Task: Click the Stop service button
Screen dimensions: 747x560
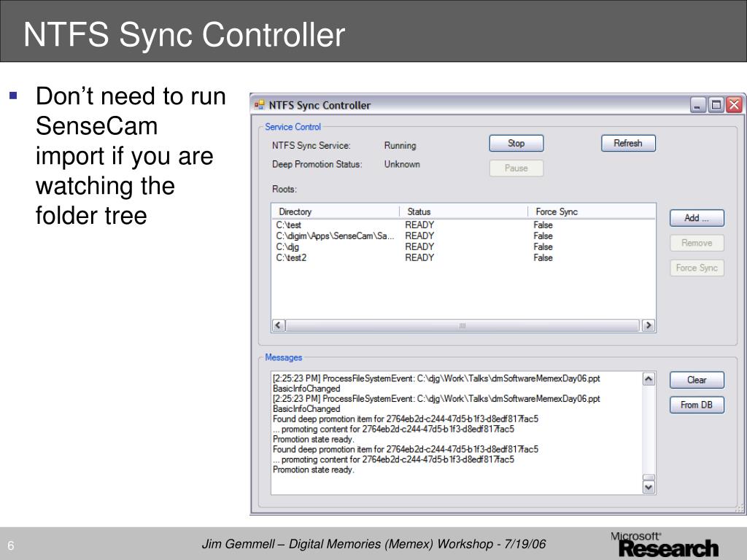Action: (x=516, y=144)
